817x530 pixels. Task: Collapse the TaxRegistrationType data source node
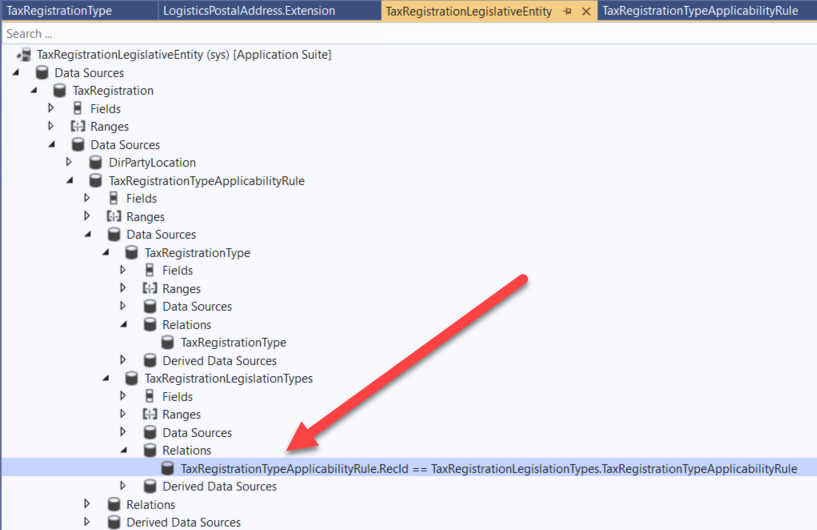105,252
